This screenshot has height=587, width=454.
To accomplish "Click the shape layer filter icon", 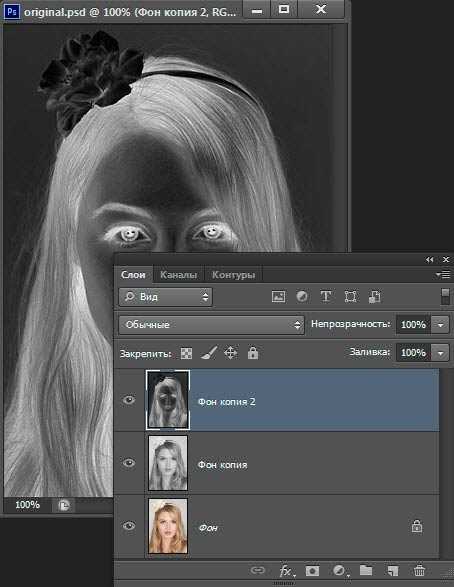I will (x=350, y=297).
